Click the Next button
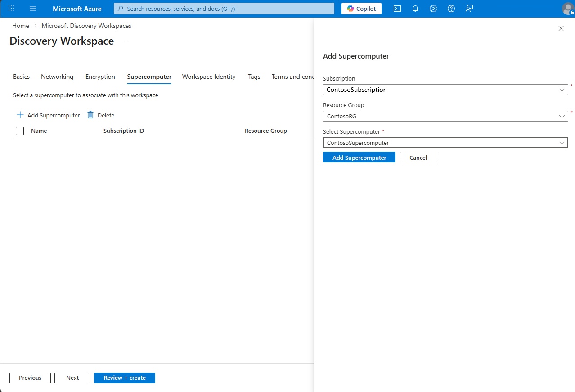 (x=72, y=378)
